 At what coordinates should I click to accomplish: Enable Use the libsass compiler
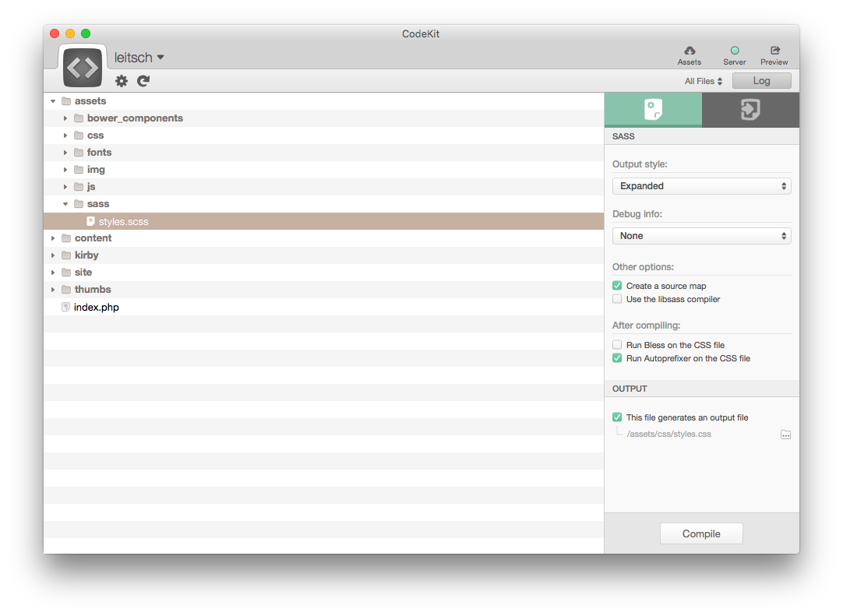coord(617,299)
